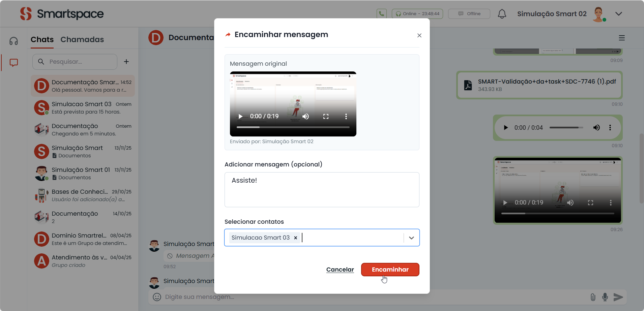The image size is (644, 311).
Task: Click the Cancelar link
Action: pos(340,270)
